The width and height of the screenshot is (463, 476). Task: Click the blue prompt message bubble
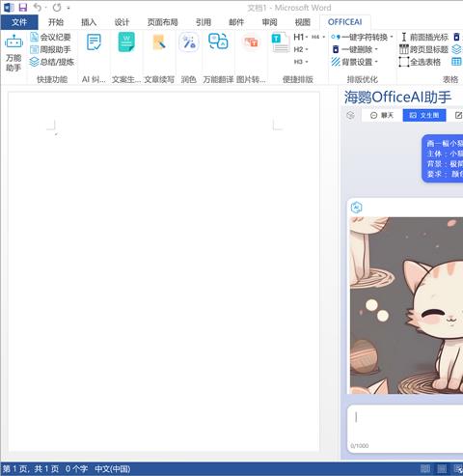443,158
